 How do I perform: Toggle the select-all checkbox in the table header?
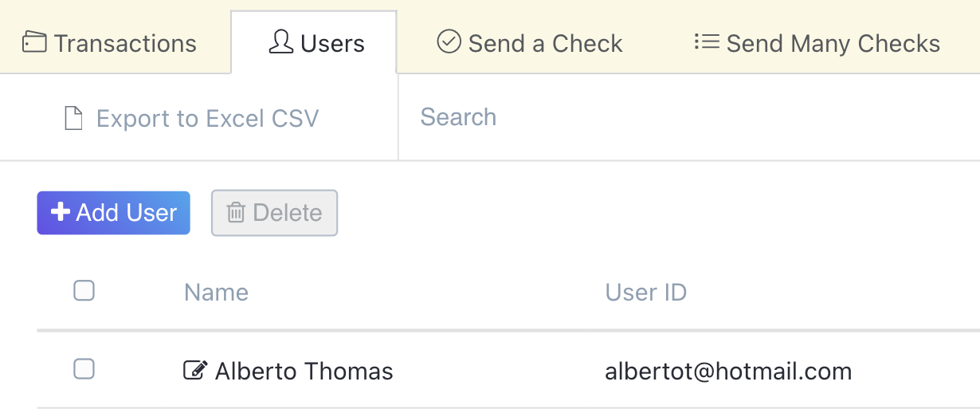(x=84, y=291)
